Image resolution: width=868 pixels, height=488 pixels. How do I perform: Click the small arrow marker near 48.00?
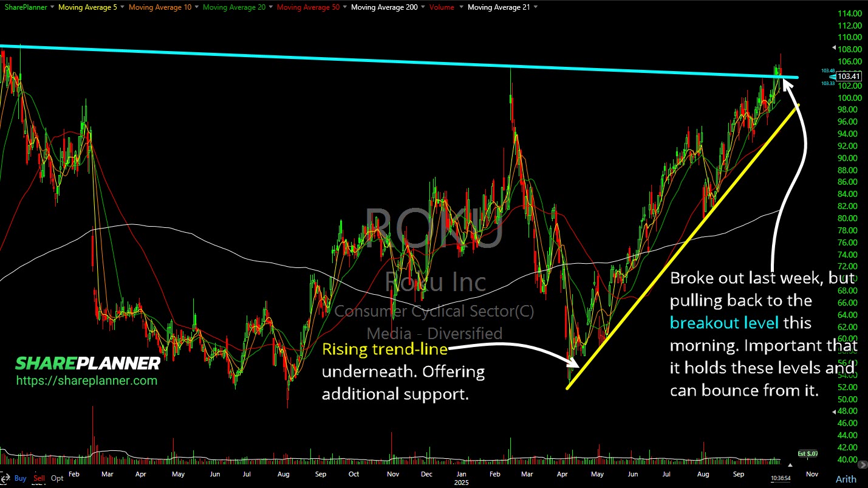pyautogui.click(x=832, y=411)
